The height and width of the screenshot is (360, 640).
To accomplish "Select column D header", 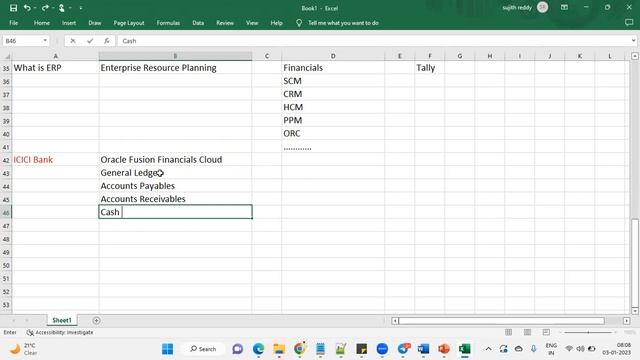I will point(333,56).
